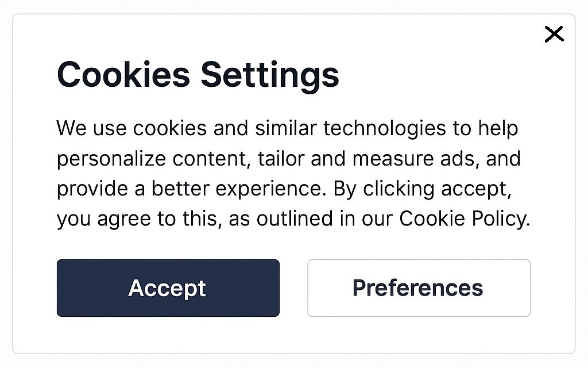Dismiss the cookie banner via X icon

(x=554, y=34)
